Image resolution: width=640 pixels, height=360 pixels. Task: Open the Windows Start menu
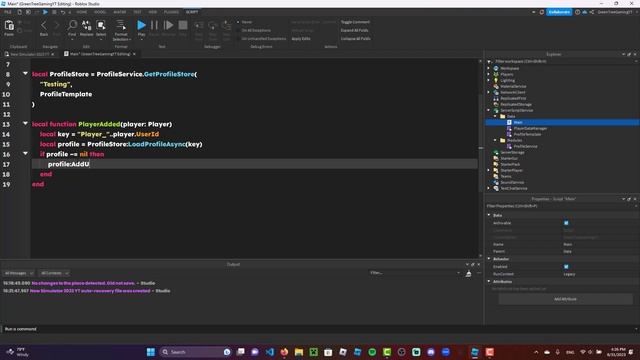[151, 352]
